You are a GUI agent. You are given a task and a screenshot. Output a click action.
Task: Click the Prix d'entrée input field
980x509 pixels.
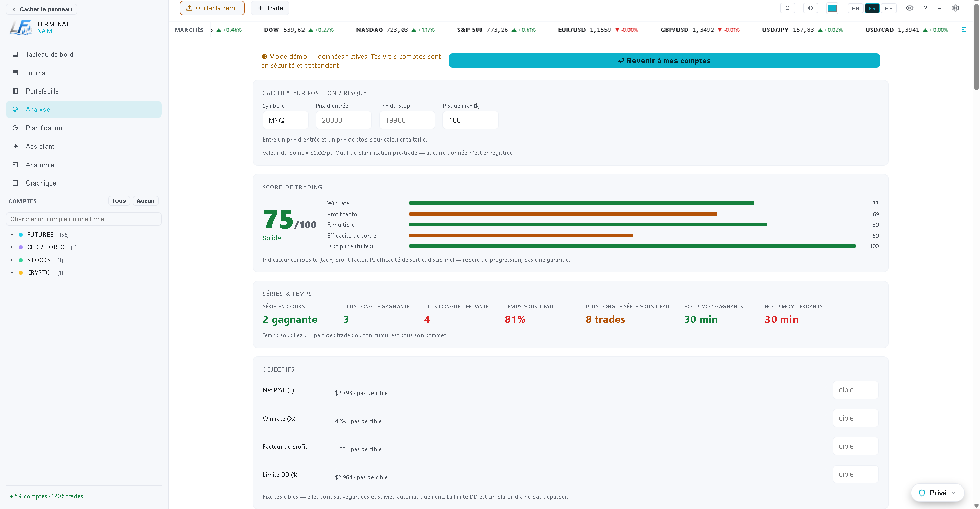(343, 120)
